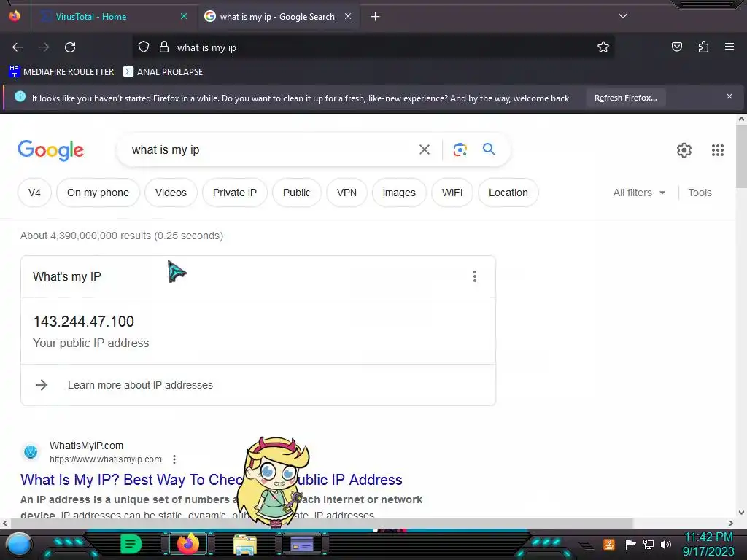The image size is (747, 560).
Task: Open Google quick settings gear
Action: pyautogui.click(x=684, y=150)
